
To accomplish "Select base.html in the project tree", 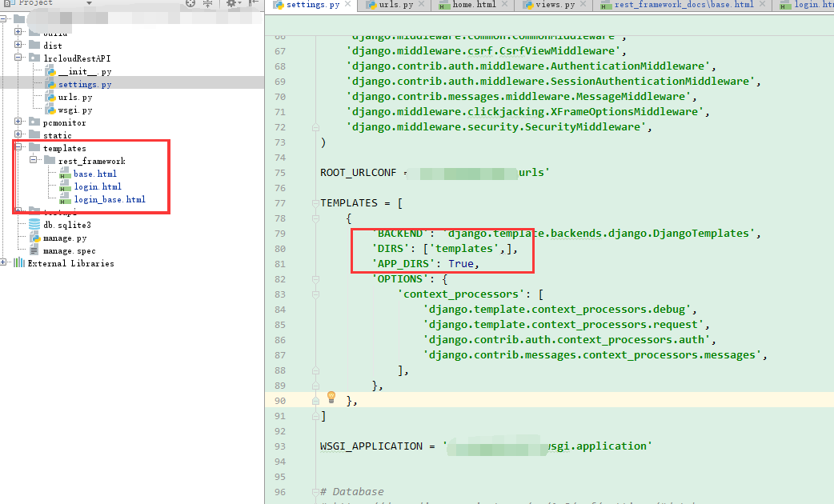I will pyautogui.click(x=94, y=174).
